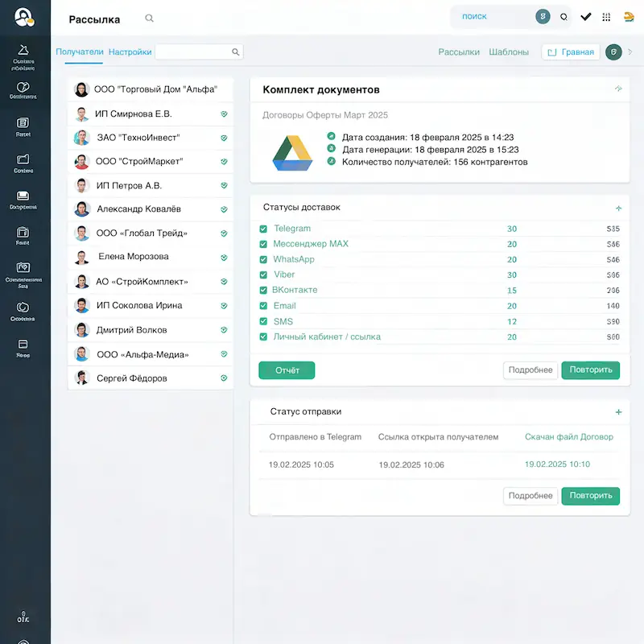Click the status shield icon for ИП Смирнова Е.В.
This screenshot has height=644, width=644.
[x=225, y=114]
